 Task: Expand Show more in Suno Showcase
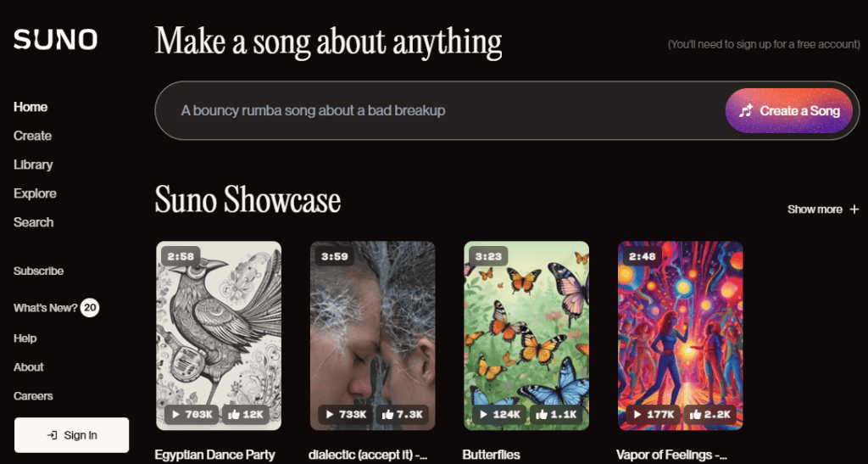(x=822, y=210)
